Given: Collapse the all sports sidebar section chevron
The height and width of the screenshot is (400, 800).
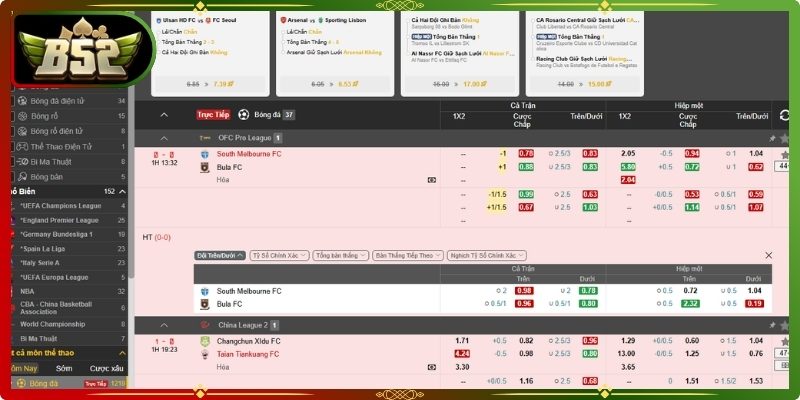Looking at the screenshot, I should 122,353.
